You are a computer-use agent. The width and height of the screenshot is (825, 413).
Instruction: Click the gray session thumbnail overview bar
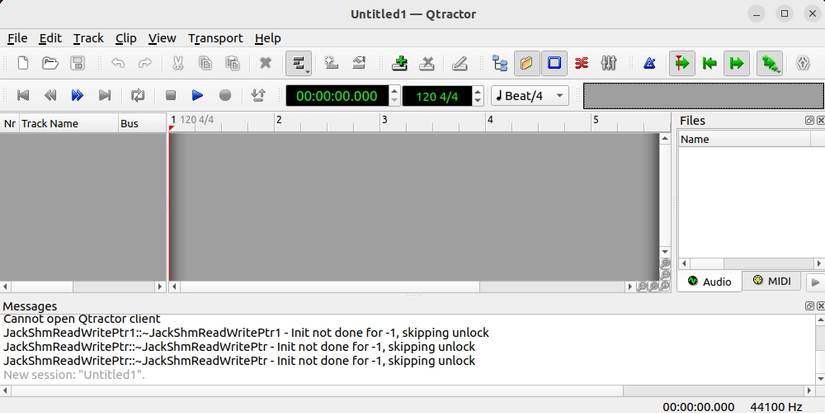tap(703, 96)
